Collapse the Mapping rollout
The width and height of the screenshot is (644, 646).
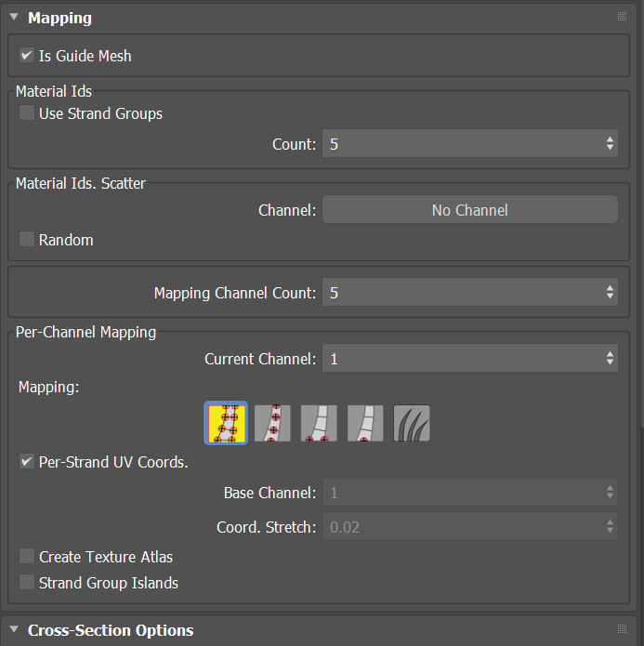click(14, 18)
